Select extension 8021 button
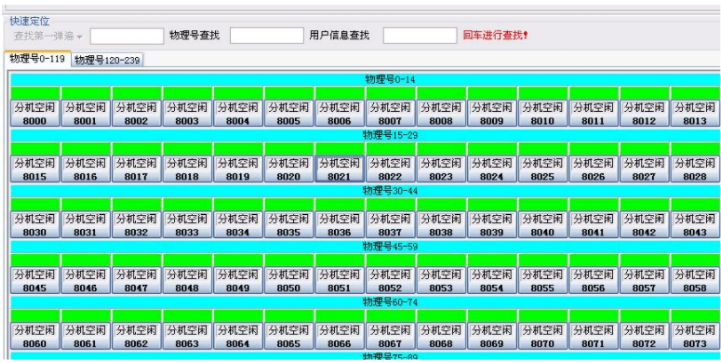This screenshot has width=721, height=363. pos(339,169)
